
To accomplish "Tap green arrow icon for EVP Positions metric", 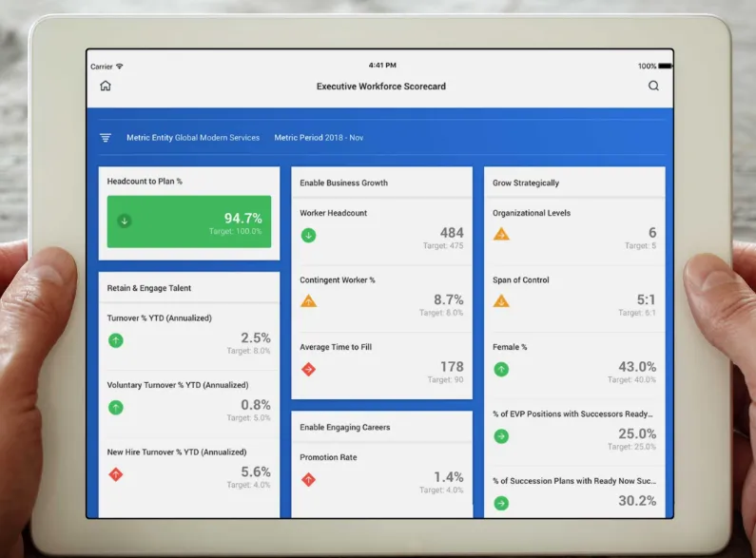I will coord(501,436).
